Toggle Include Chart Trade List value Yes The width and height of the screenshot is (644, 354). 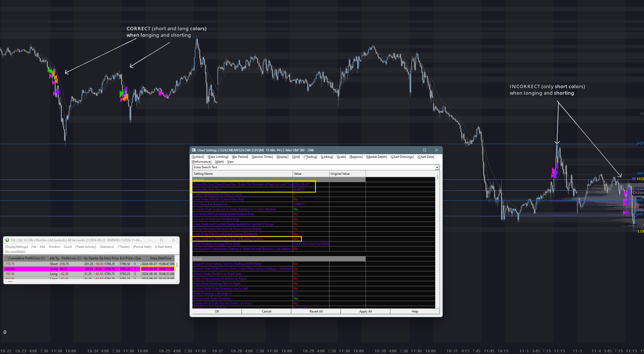coord(296,209)
